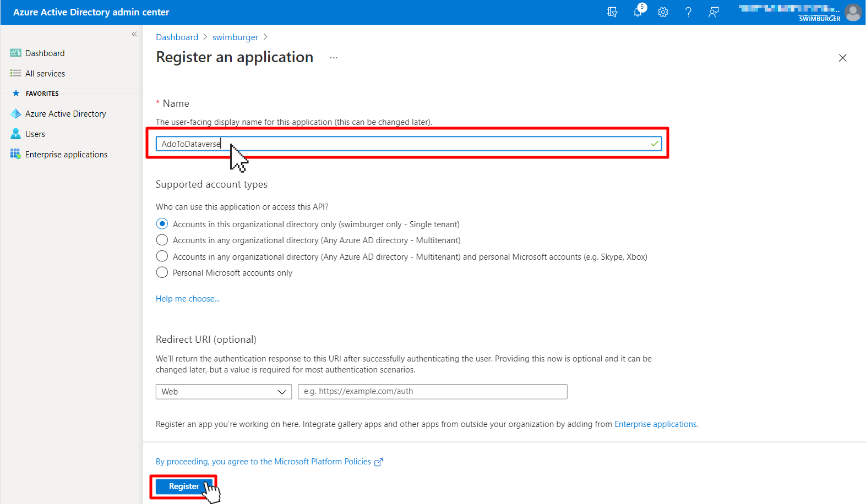Screen dimensions: 866x504
Task: Go to Dashboard breadcrumb link
Action: 177,37
